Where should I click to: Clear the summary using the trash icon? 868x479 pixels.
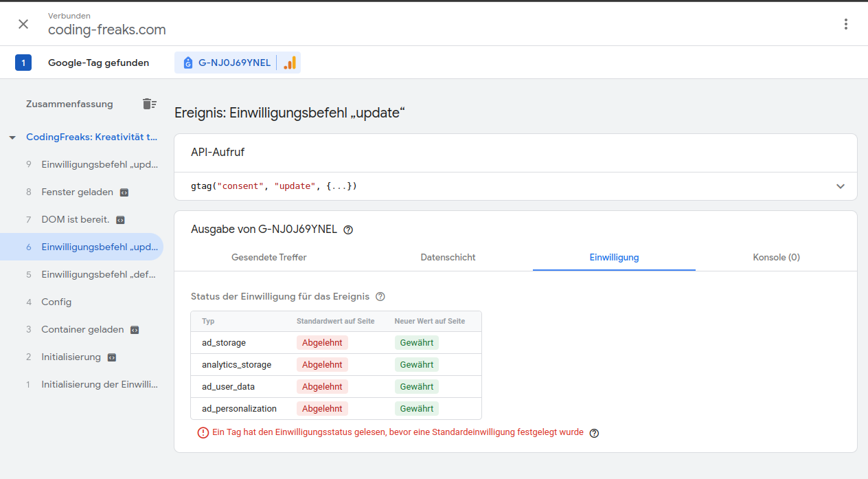coord(149,103)
